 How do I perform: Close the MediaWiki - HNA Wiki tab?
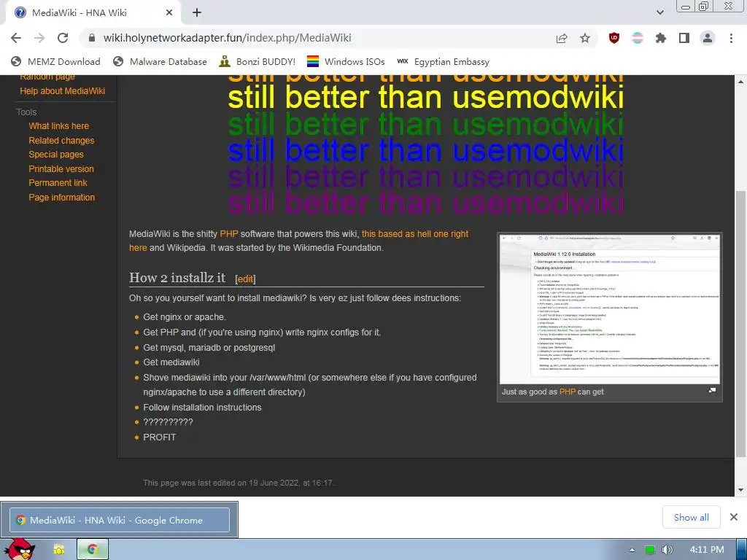point(169,13)
